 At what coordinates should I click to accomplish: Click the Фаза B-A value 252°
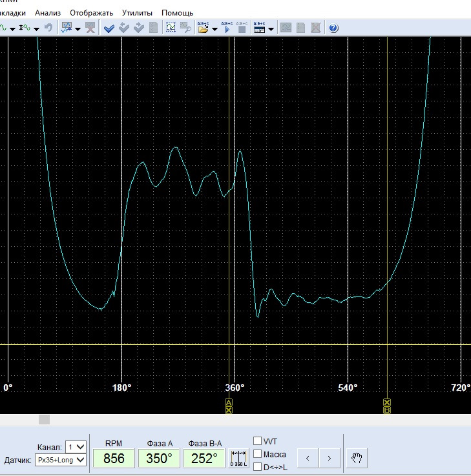(x=204, y=458)
